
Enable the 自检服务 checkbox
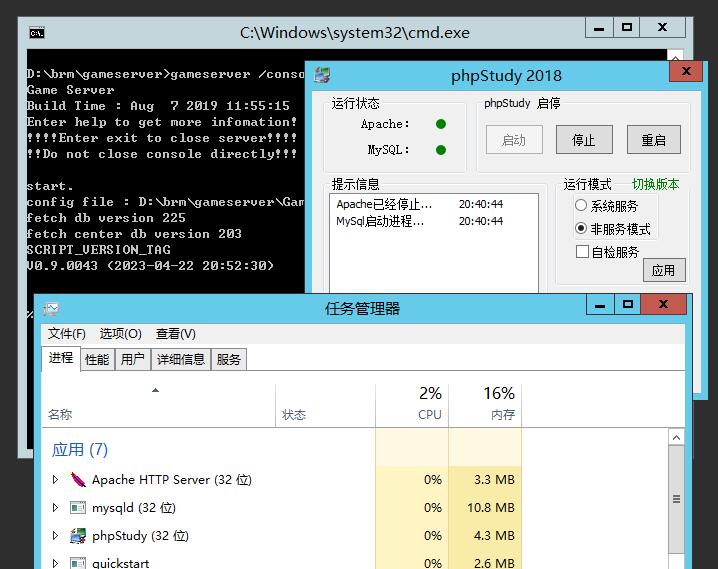tap(582, 251)
